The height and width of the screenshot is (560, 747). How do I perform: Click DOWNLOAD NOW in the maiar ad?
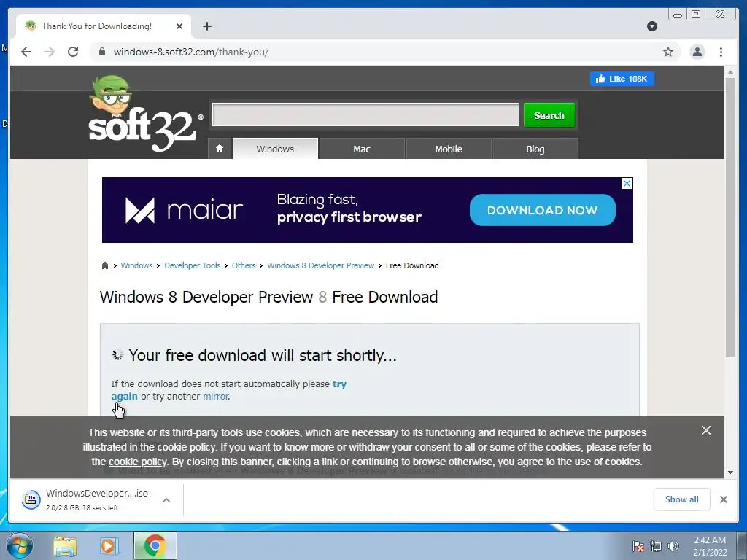point(542,210)
